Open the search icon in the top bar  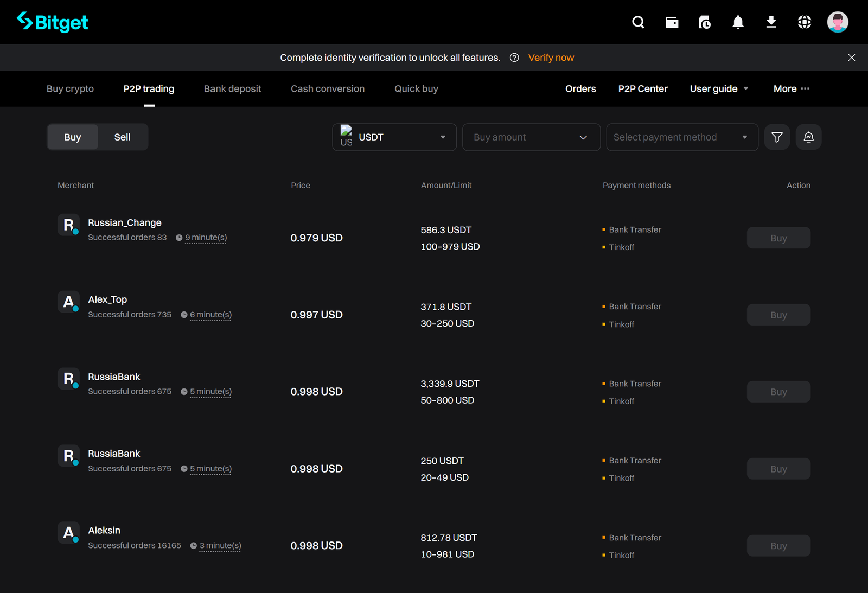tap(638, 22)
